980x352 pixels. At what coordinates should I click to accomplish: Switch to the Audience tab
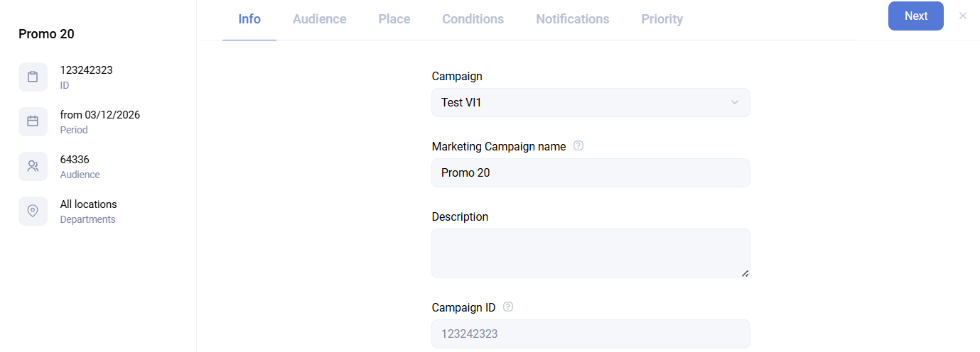(x=320, y=19)
